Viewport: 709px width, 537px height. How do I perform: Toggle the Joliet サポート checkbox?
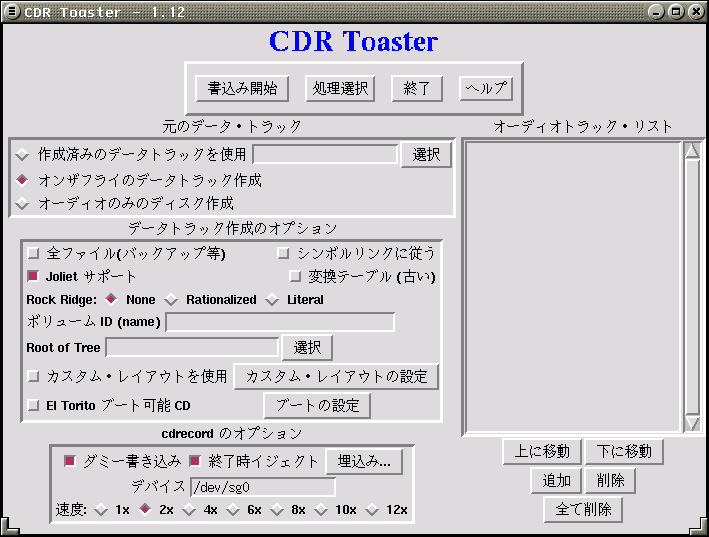coord(34,276)
